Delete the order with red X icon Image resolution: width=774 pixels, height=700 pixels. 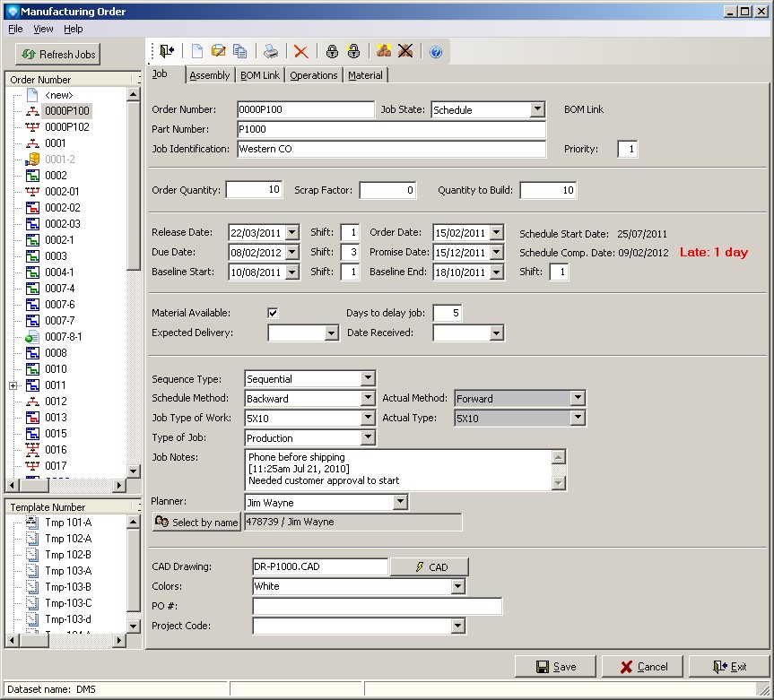[300, 52]
